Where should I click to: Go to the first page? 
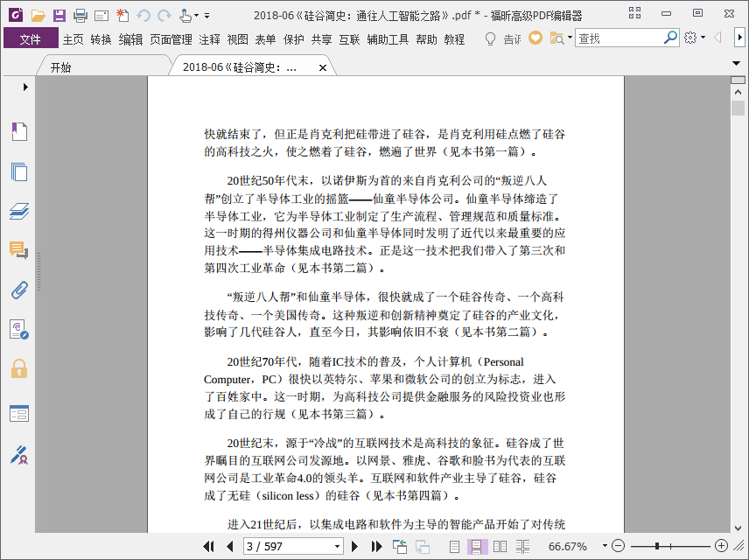click(x=208, y=546)
